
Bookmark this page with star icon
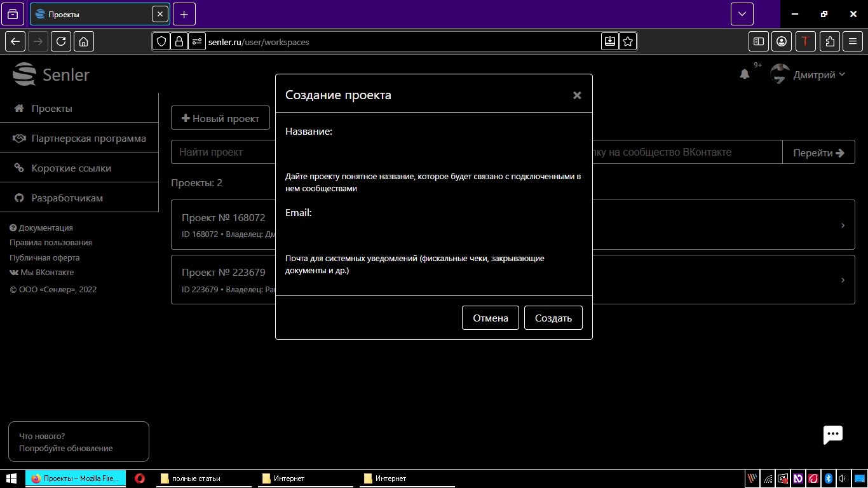[x=628, y=41]
